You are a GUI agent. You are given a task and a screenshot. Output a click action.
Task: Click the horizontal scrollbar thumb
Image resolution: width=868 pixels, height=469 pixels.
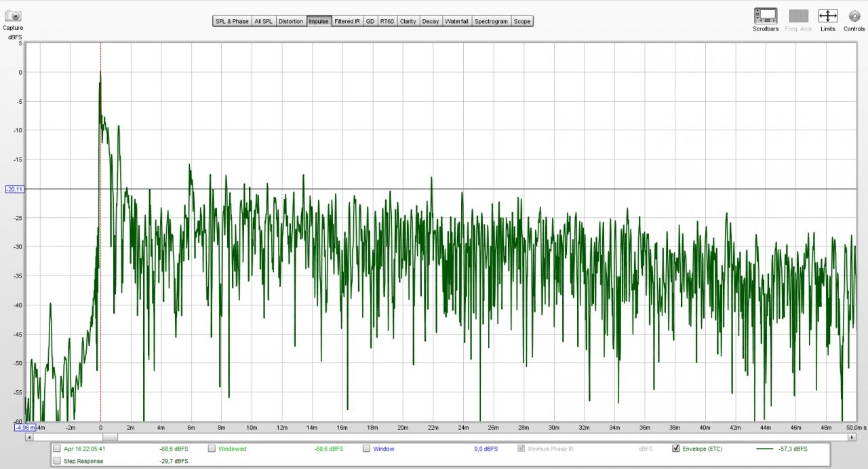110,438
